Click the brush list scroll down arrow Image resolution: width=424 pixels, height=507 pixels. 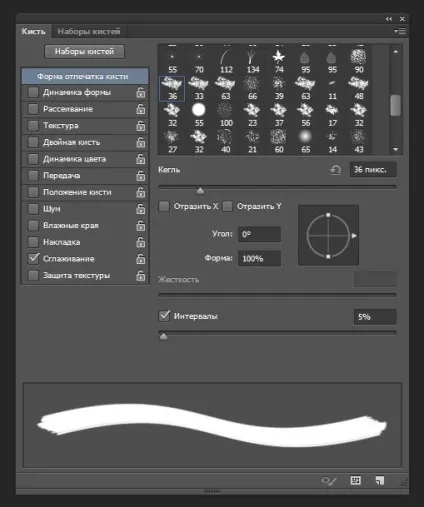(396, 149)
